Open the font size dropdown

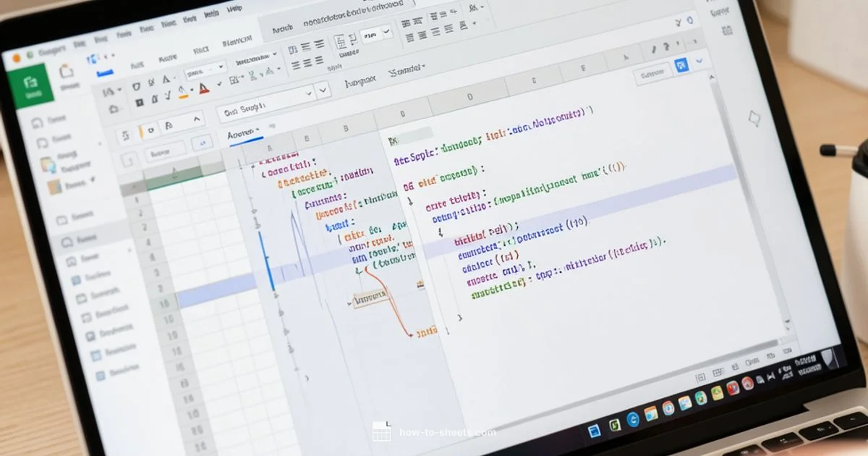205,70
